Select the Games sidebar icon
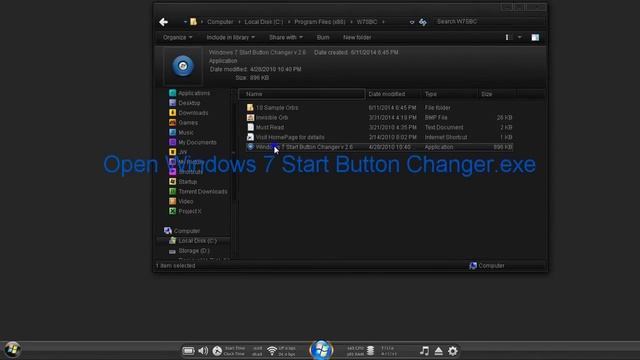640x360 pixels. coord(173,122)
